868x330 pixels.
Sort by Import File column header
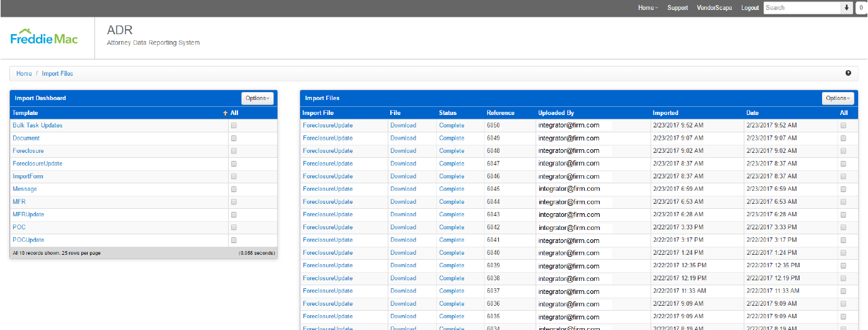click(x=318, y=113)
